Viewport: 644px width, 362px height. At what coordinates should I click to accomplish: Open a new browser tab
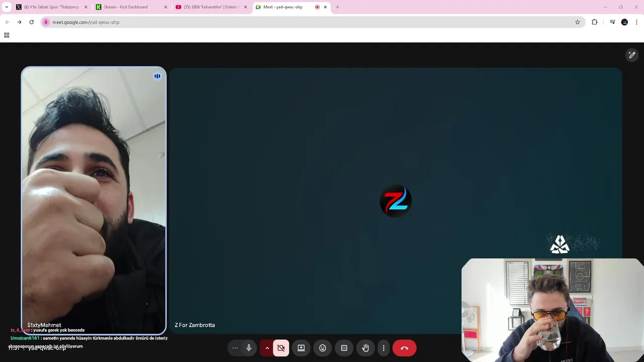click(x=338, y=7)
